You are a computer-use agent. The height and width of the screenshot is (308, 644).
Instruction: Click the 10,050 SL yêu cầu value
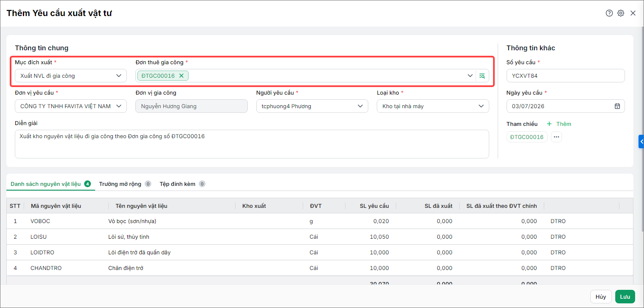[379, 237]
